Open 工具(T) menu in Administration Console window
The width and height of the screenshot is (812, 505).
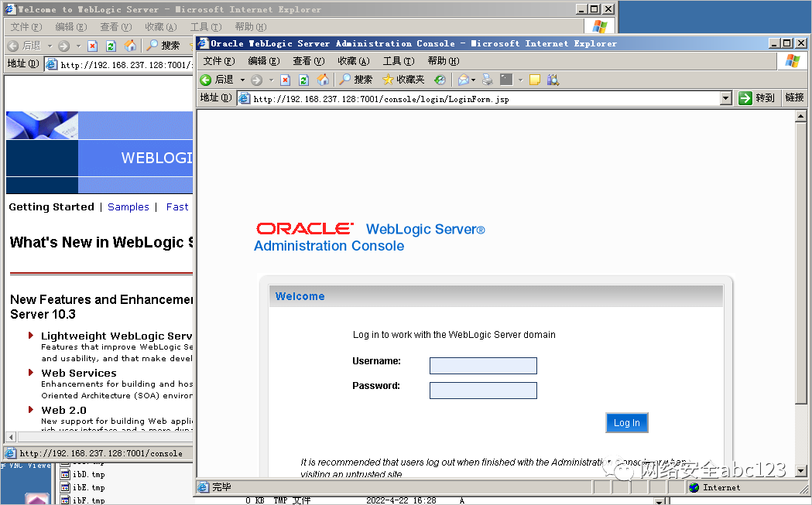click(x=399, y=61)
